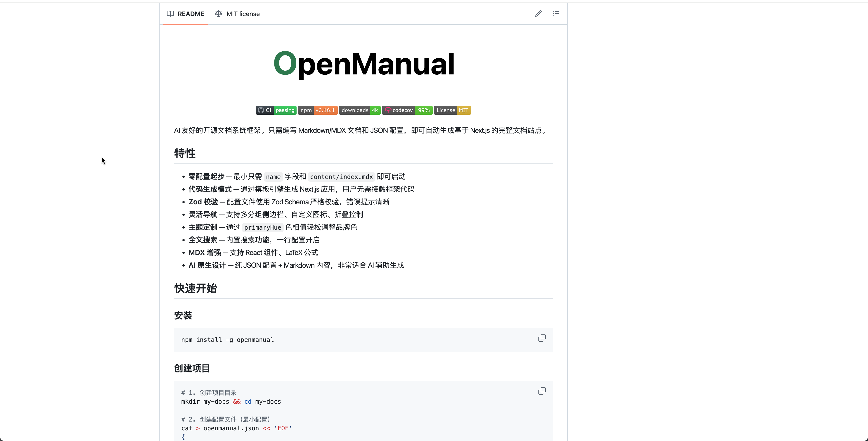Click the bold text 灵活导航
This screenshot has width=868, height=441.
(203, 215)
